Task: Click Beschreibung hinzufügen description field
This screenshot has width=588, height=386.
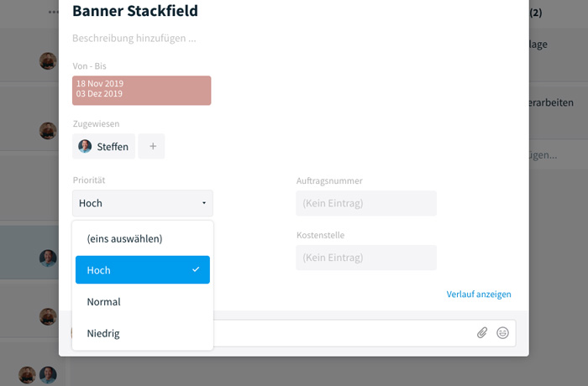Action: (x=134, y=39)
